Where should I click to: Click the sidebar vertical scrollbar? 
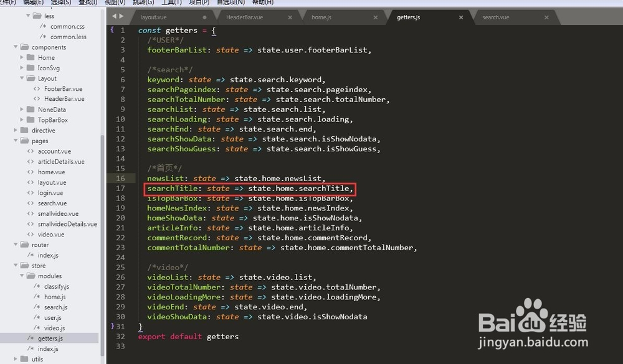click(102, 246)
